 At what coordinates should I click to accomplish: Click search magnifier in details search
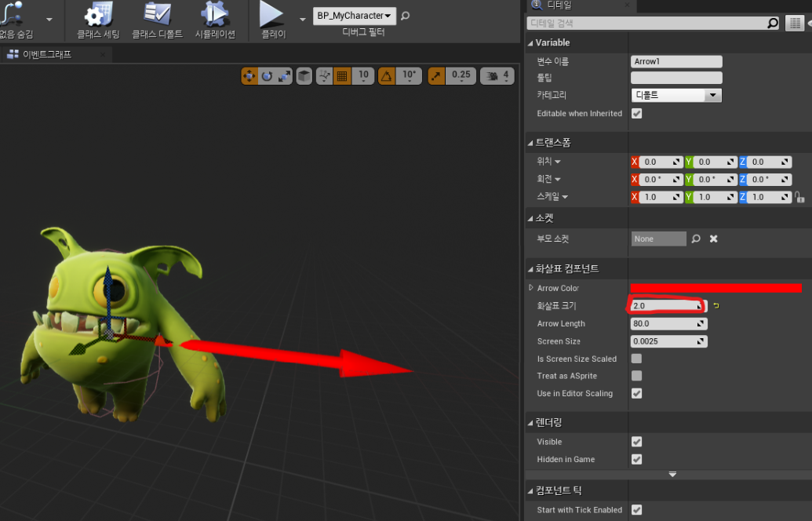(x=772, y=24)
